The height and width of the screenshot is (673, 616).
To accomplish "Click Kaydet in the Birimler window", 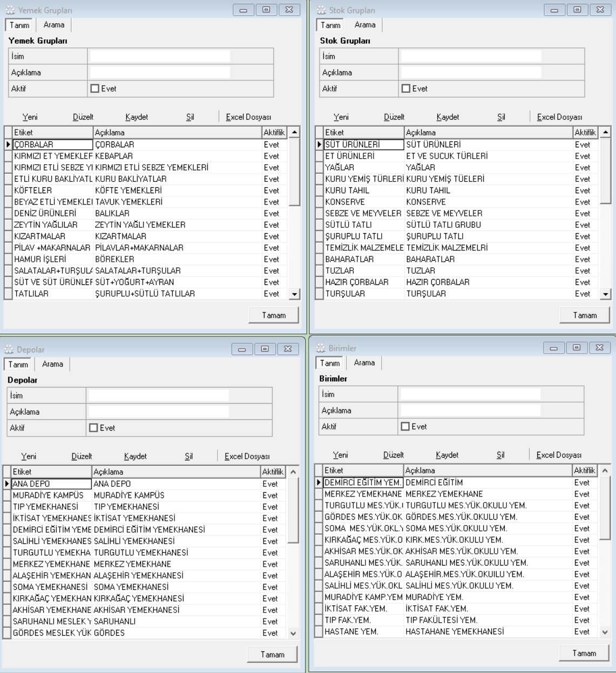I will [x=447, y=455].
